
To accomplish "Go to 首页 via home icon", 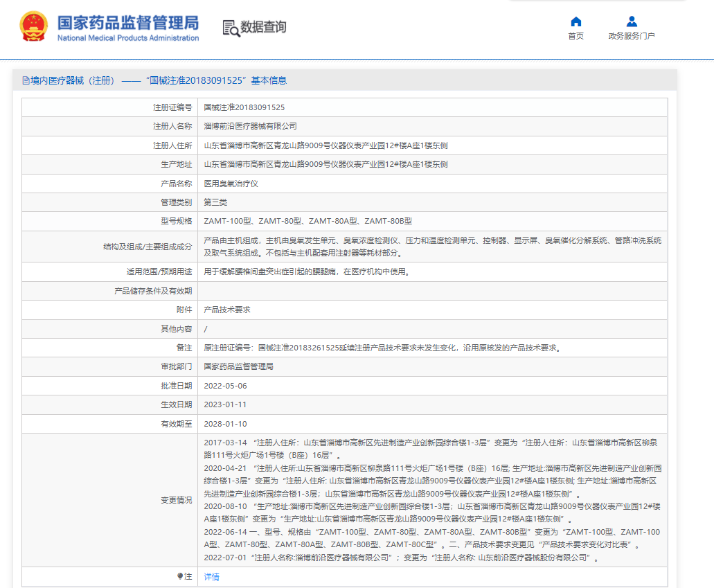I will point(576,21).
